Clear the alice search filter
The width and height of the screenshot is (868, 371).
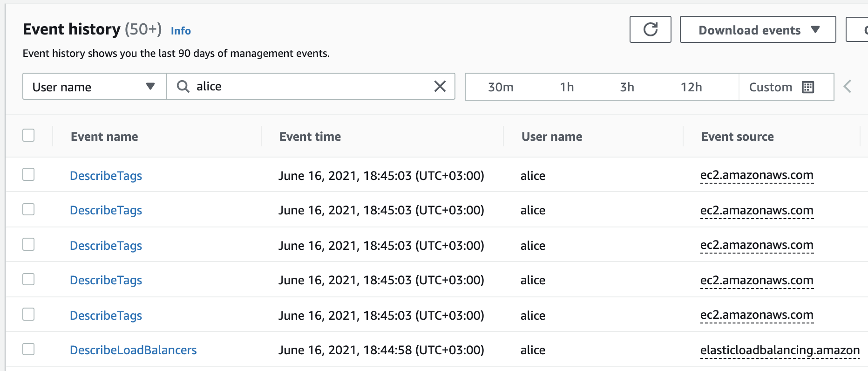coord(440,86)
